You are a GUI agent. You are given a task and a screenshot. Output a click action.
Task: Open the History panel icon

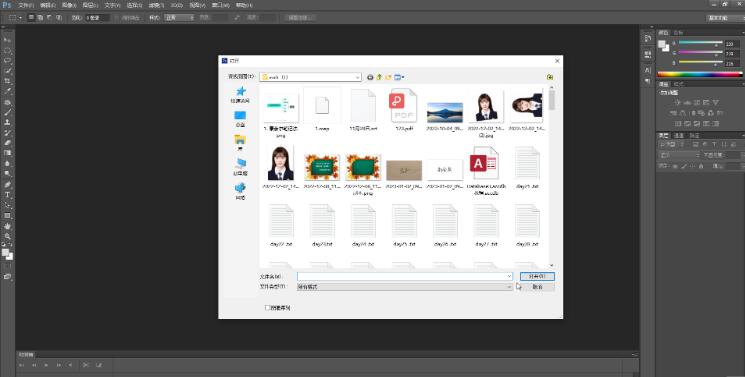click(x=648, y=39)
